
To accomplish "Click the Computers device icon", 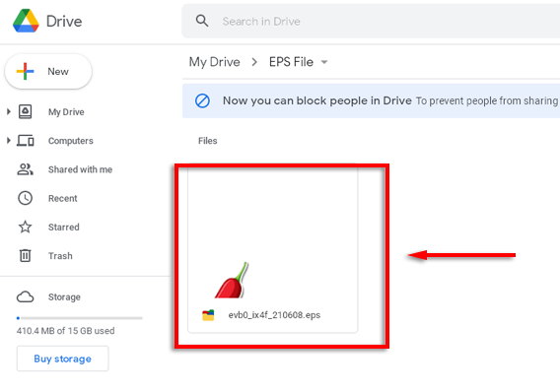I will (x=25, y=141).
